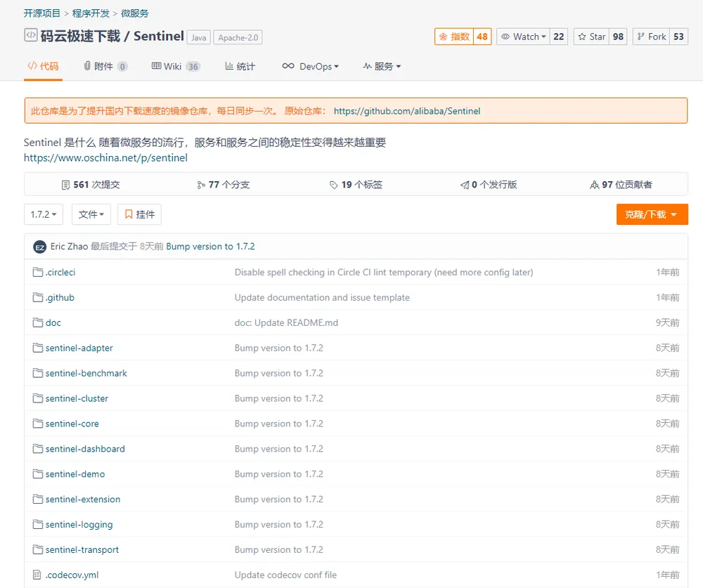Click the folder icon for sentinel-dashboard
Screen dimensions: 703x588
tap(38, 448)
